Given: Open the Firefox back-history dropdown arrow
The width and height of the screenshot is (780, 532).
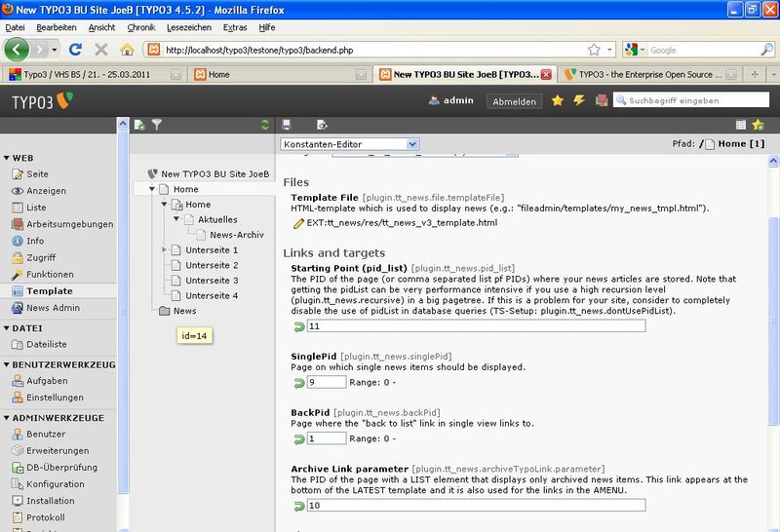Looking at the screenshot, I should pyautogui.click(x=55, y=50).
